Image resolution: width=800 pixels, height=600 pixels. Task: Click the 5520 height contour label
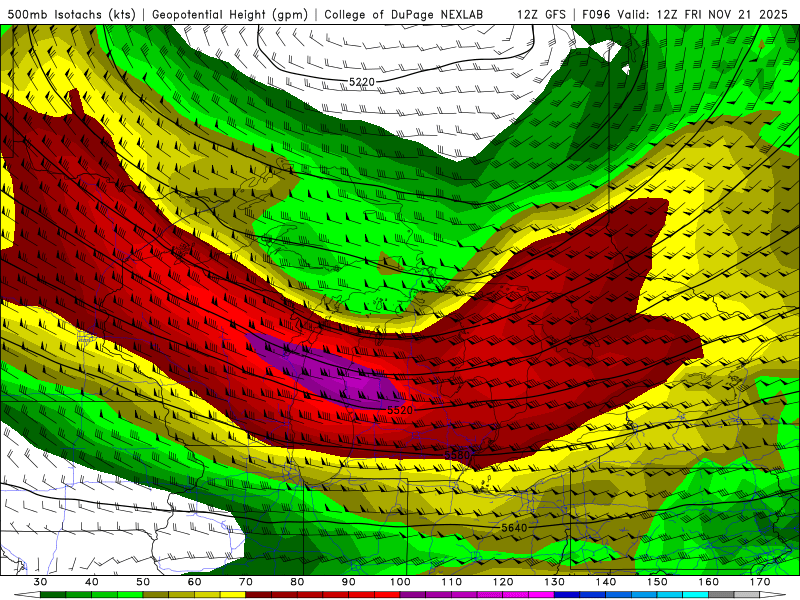click(x=399, y=410)
